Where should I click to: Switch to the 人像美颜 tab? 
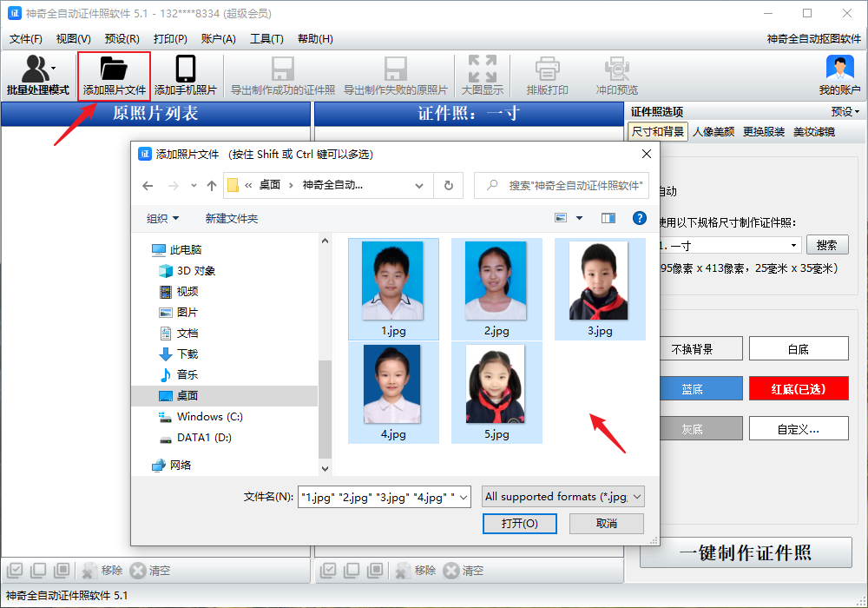713,132
